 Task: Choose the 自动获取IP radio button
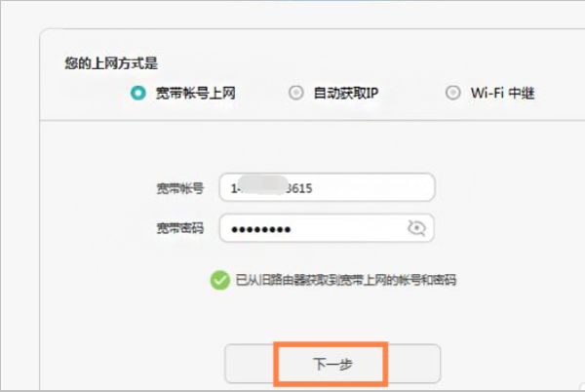click(x=295, y=93)
